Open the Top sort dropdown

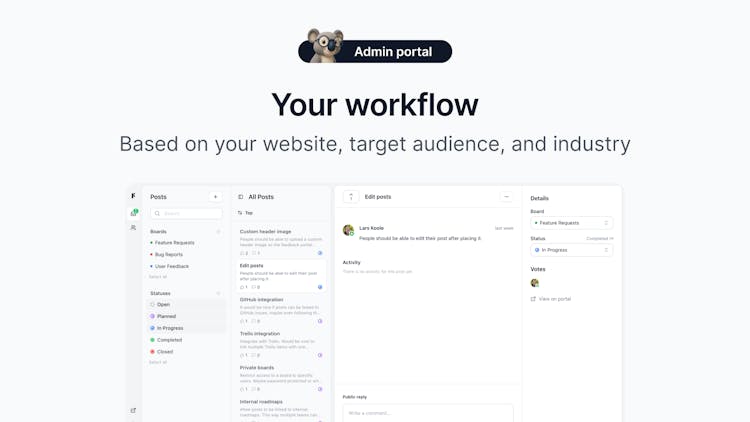245,213
